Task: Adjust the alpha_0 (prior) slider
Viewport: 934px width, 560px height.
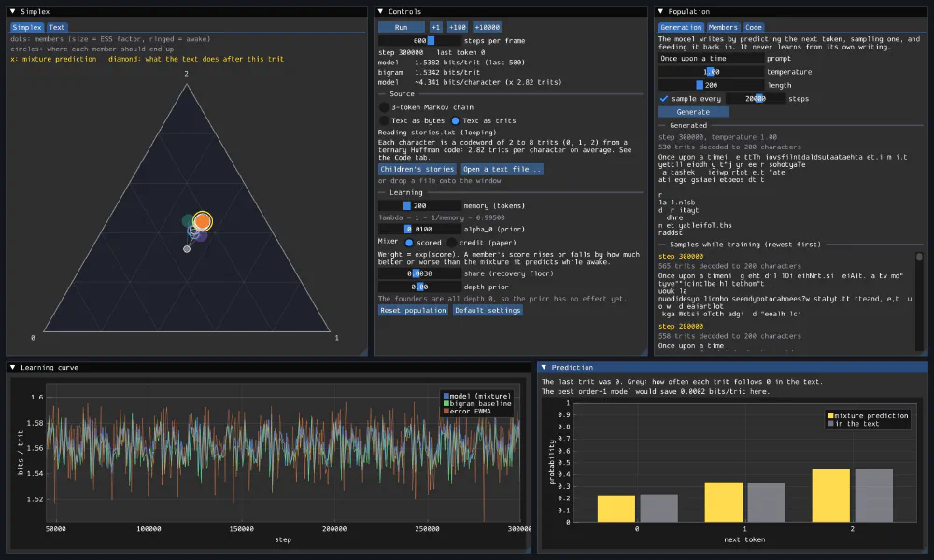Action: point(419,229)
